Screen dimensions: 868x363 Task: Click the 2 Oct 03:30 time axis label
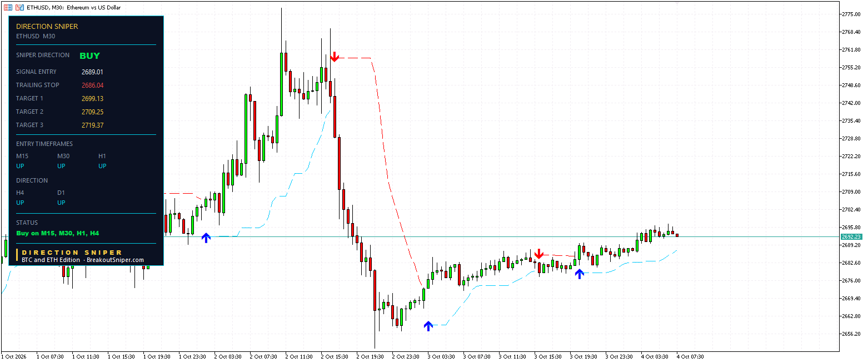[228, 357]
